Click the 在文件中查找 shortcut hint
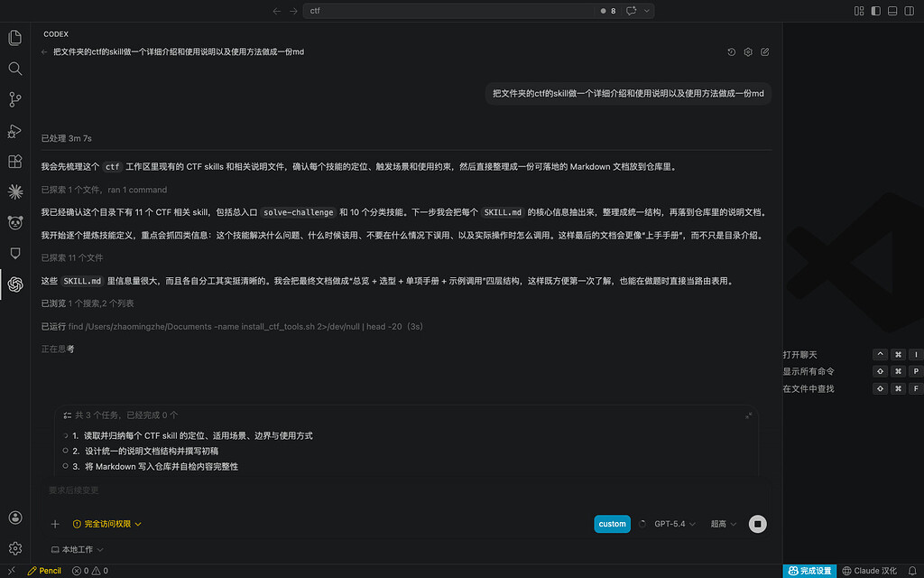Image resolution: width=924 pixels, height=578 pixels. 808,388
